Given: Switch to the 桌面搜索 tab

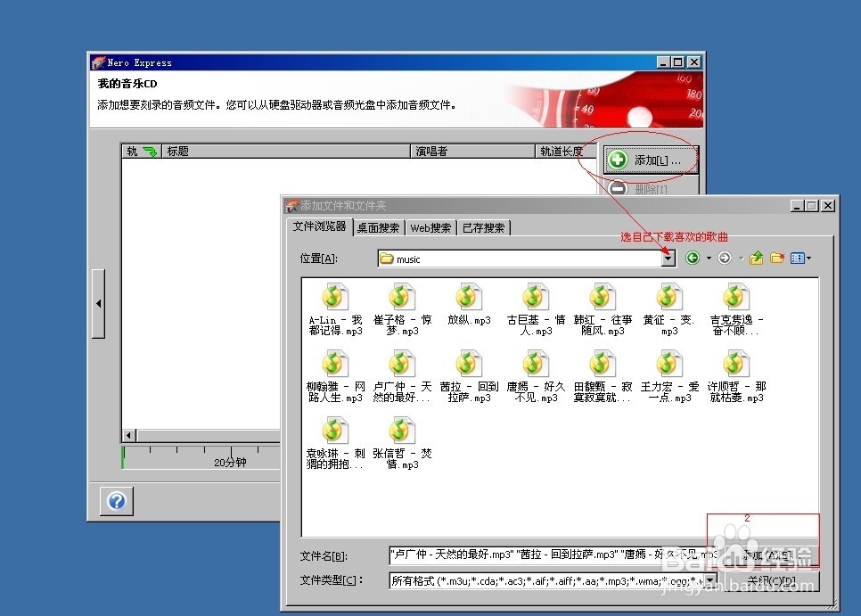Looking at the screenshot, I should tap(377, 226).
